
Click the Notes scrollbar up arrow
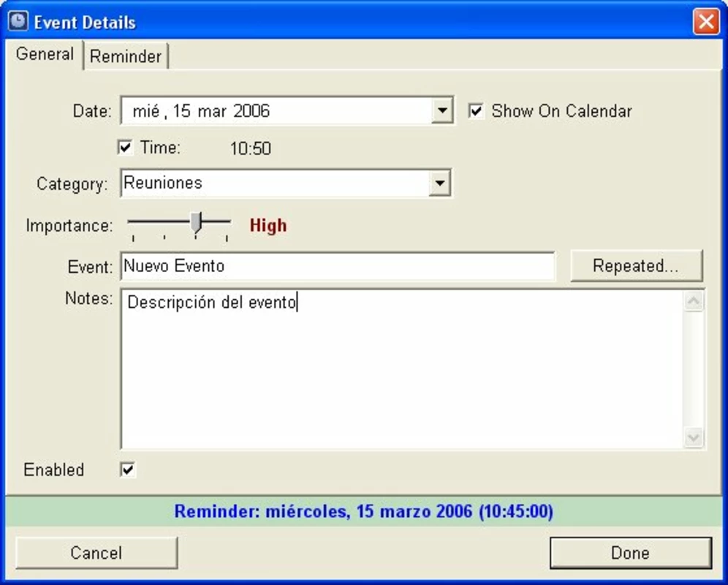[x=694, y=301]
